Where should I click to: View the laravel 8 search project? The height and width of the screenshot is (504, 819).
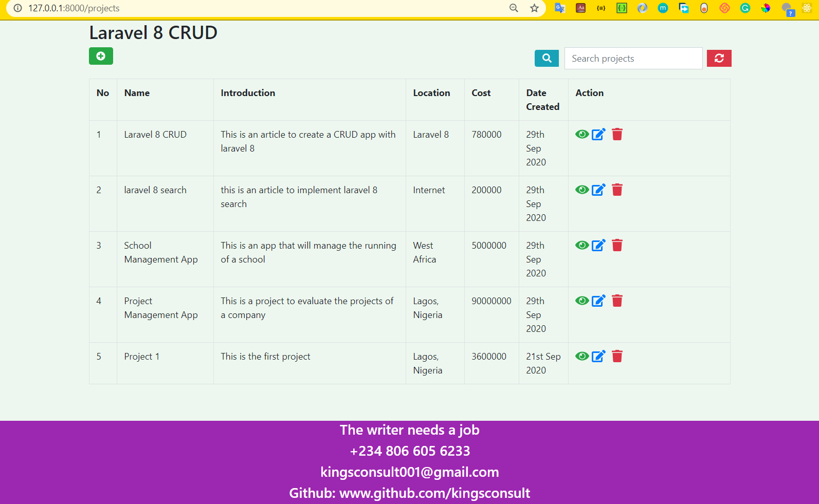(582, 190)
